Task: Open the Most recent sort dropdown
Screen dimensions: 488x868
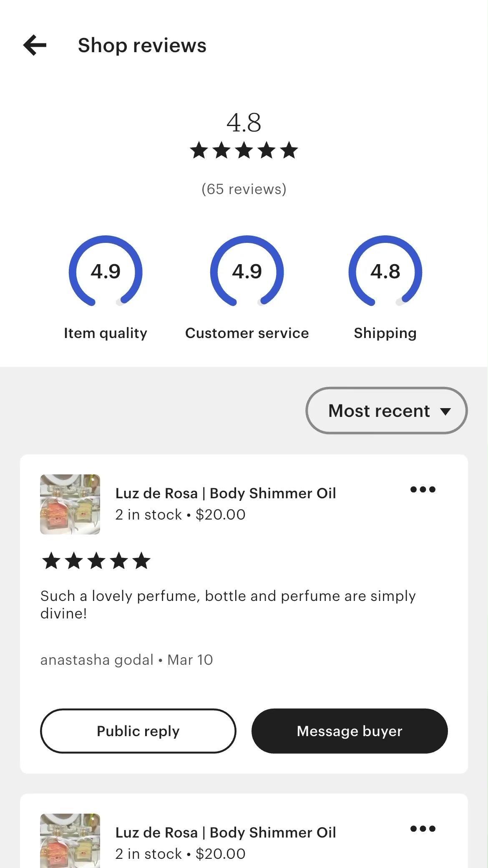Action: tap(386, 411)
